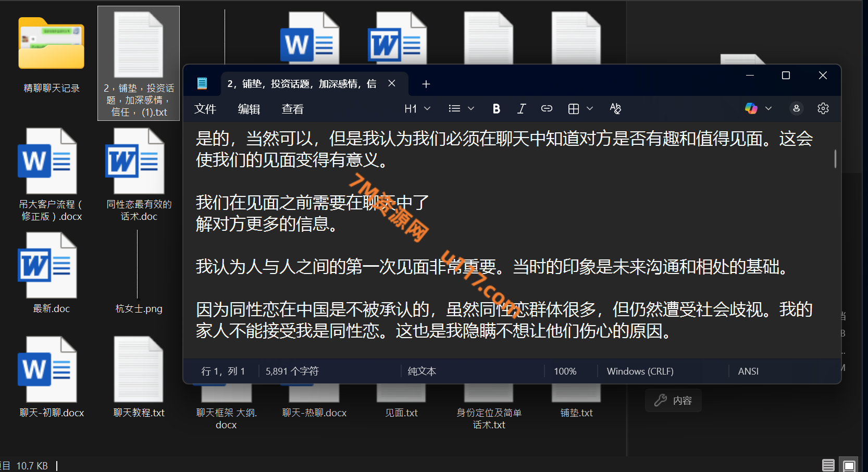The width and height of the screenshot is (868, 472).
Task: Toggle bold formatting in Notepad toolbar
Action: point(496,108)
